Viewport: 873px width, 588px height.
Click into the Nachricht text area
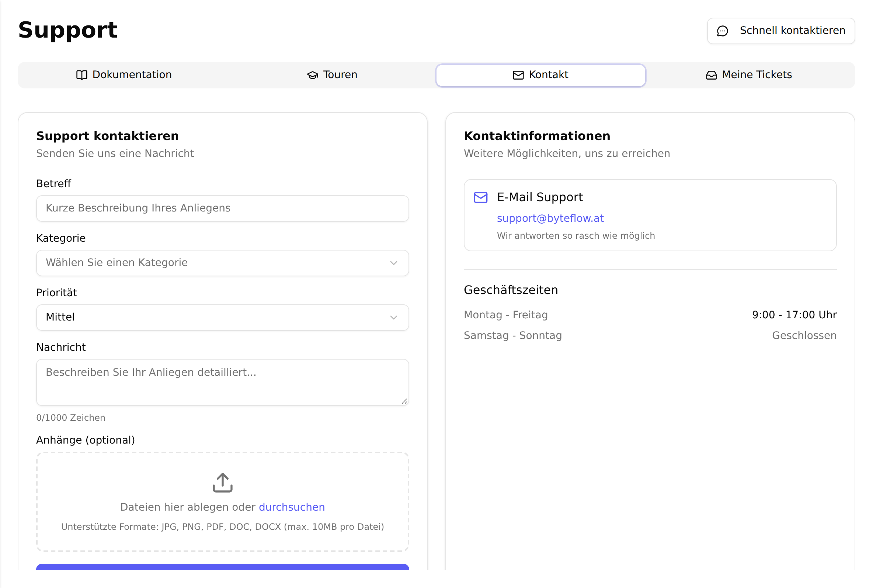[222, 382]
